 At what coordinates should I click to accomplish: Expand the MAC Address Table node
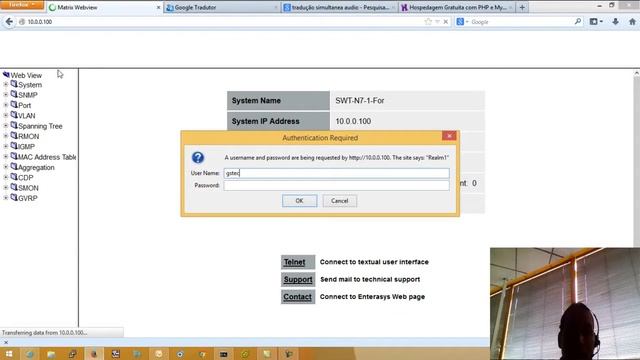tap(6, 157)
